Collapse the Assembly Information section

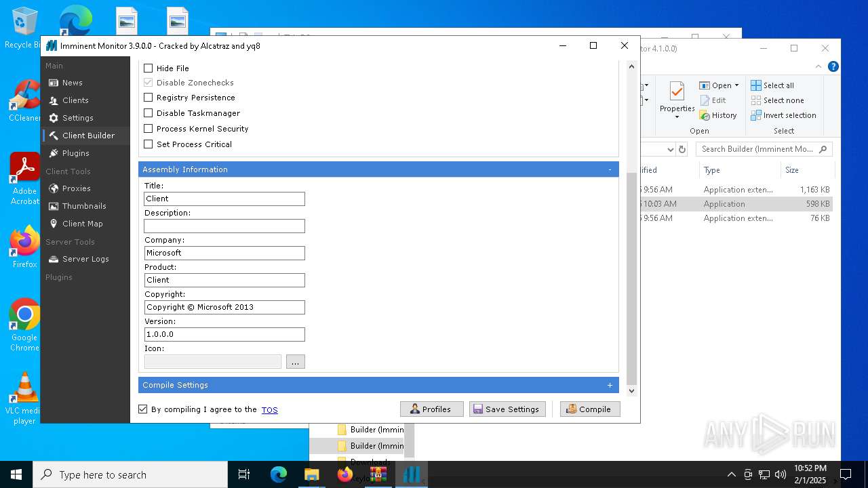point(610,169)
